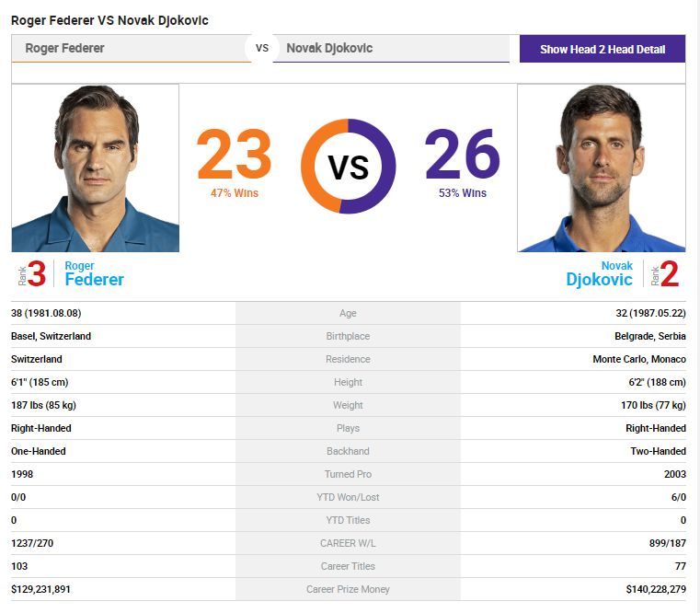The height and width of the screenshot is (613, 700).
Task: Click the Career Prize Money row label
Action: point(348,589)
